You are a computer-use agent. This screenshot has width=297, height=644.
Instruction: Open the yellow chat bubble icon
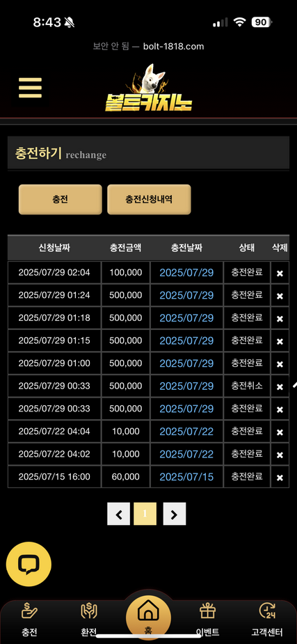(29, 564)
